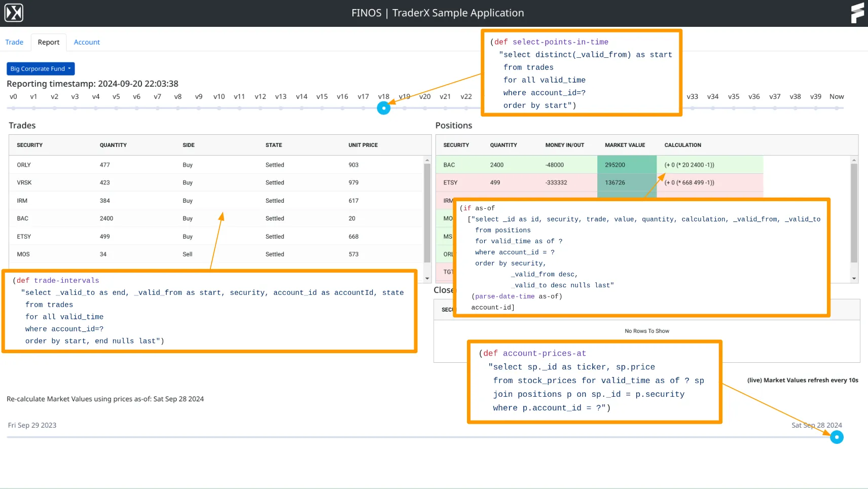Select the Report tab
Screen dimensions: 868x489
pyautogui.click(x=49, y=42)
